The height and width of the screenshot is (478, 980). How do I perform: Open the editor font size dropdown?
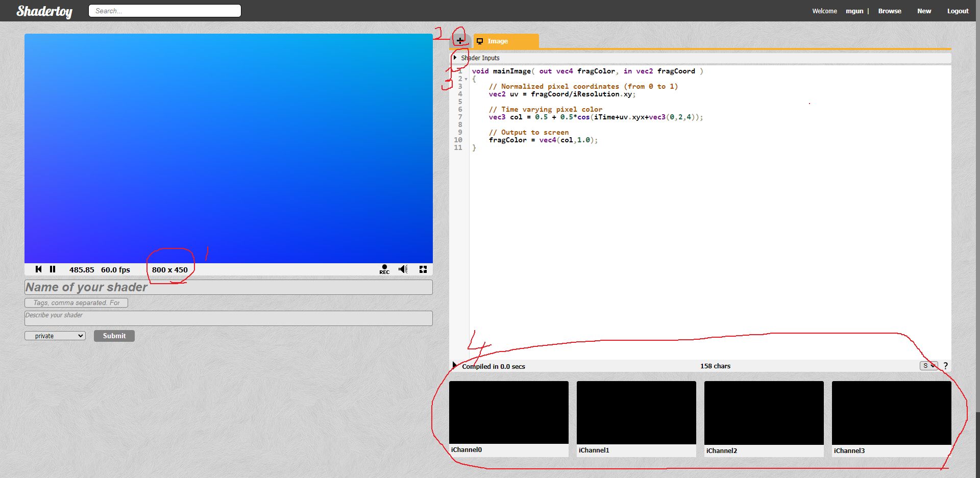pyautogui.click(x=929, y=366)
